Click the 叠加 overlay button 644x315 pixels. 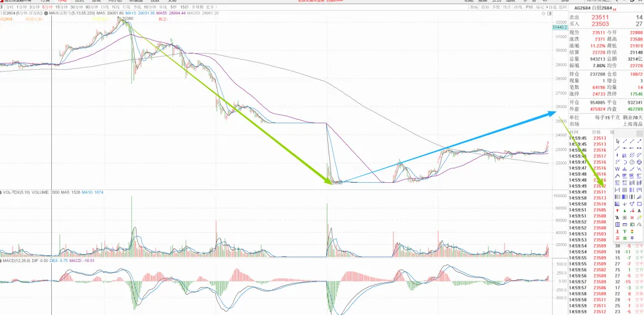pyautogui.click(x=485, y=7)
